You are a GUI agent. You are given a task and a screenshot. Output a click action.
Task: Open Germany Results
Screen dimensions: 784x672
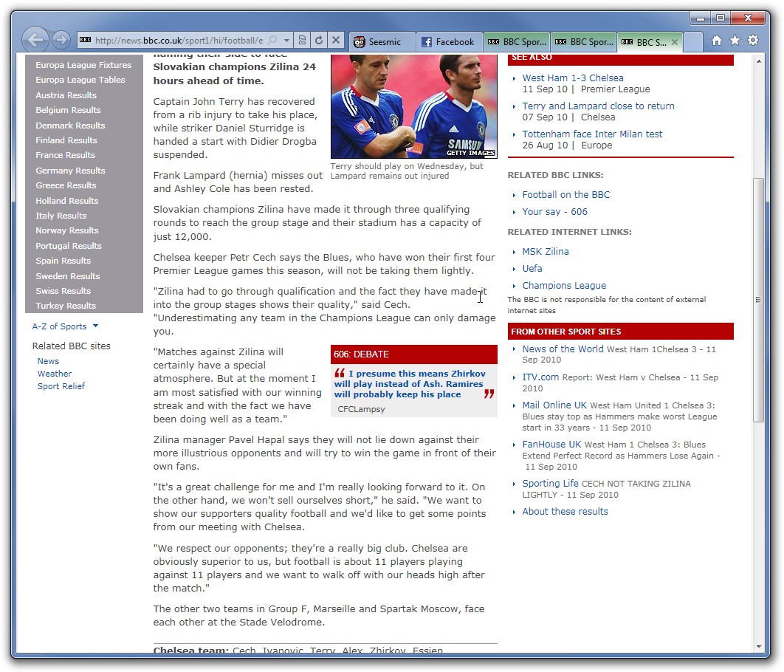coord(70,171)
